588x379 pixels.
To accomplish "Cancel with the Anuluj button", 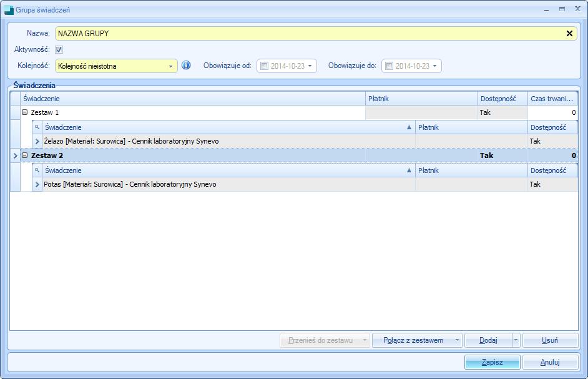I will (550, 362).
